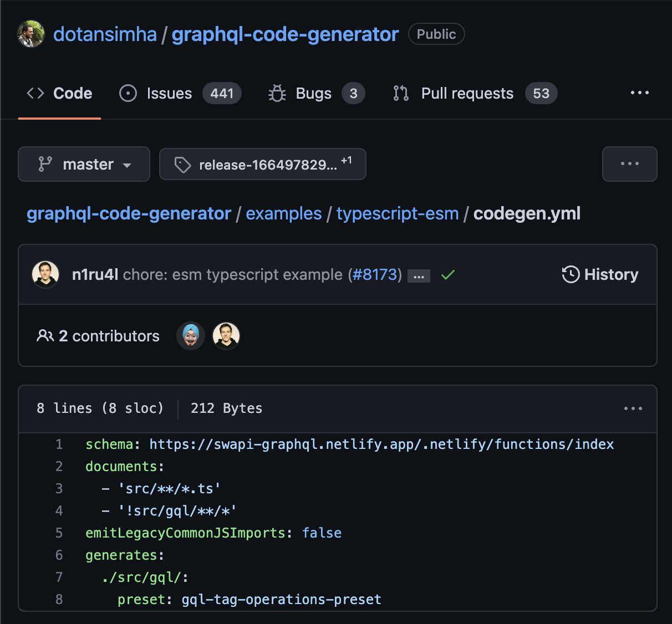Click the '!src/gql/**/*' code string
The height and width of the screenshot is (624, 672).
[177, 511]
